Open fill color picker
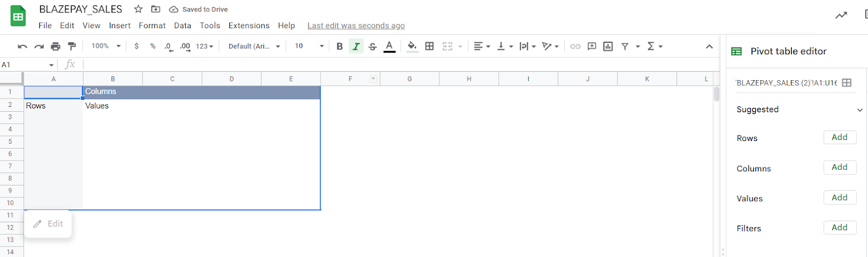Image resolution: width=868 pixels, height=257 pixels. tap(412, 47)
